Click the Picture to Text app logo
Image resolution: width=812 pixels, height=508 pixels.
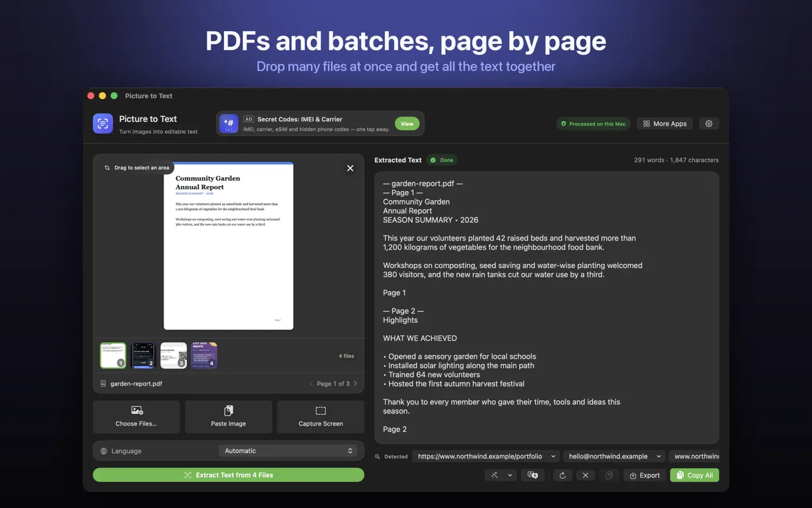tap(103, 124)
